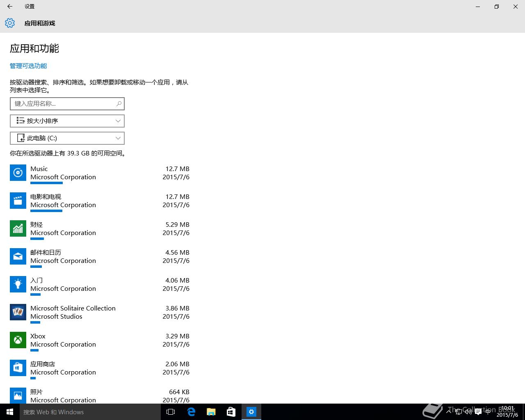525x420 pixels.
Task: Open the 管理可选功能 link
Action: [28, 66]
